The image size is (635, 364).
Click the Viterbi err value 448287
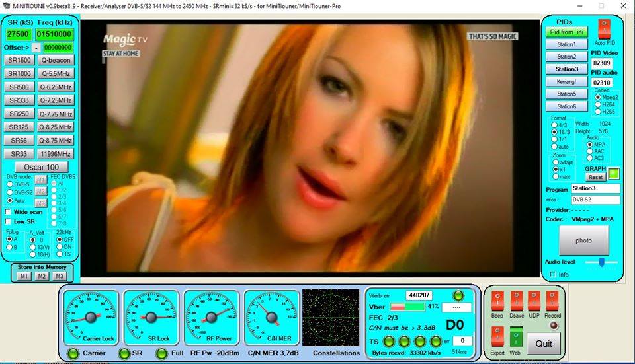point(419,295)
